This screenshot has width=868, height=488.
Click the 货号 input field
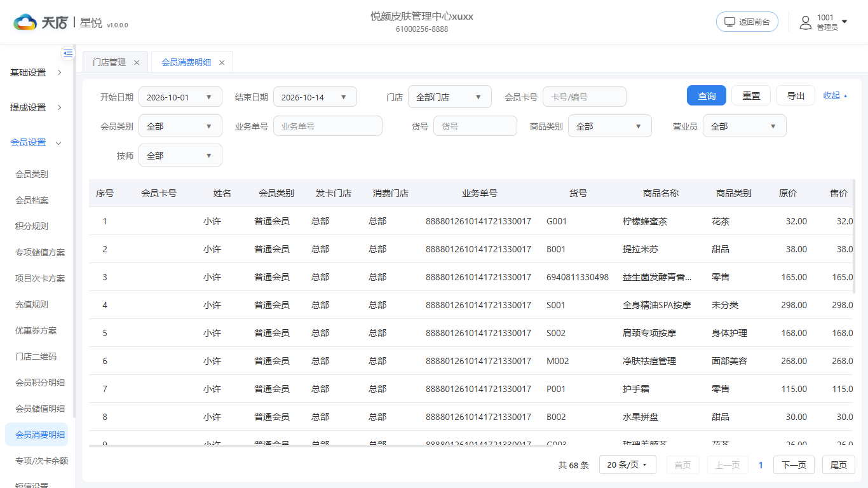click(475, 126)
